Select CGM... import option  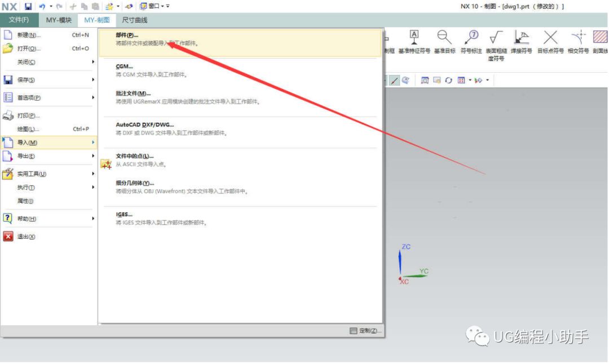coord(240,70)
